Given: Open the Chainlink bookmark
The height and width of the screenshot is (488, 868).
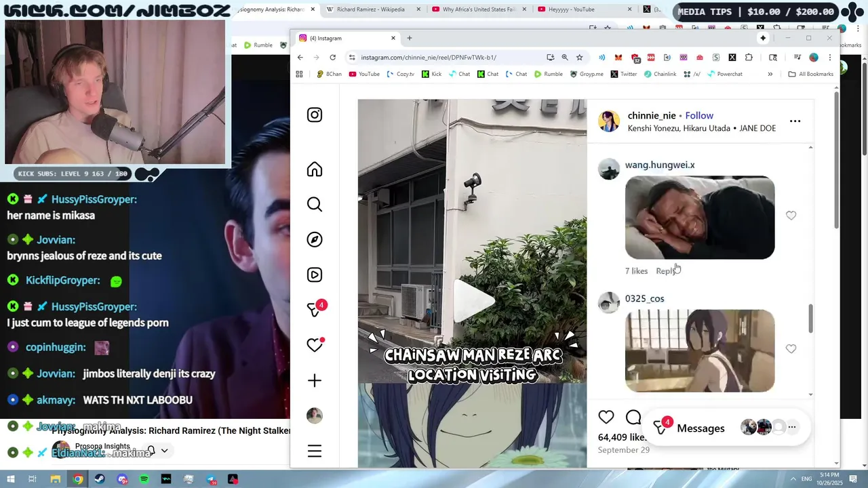Looking at the screenshot, I should coord(660,74).
